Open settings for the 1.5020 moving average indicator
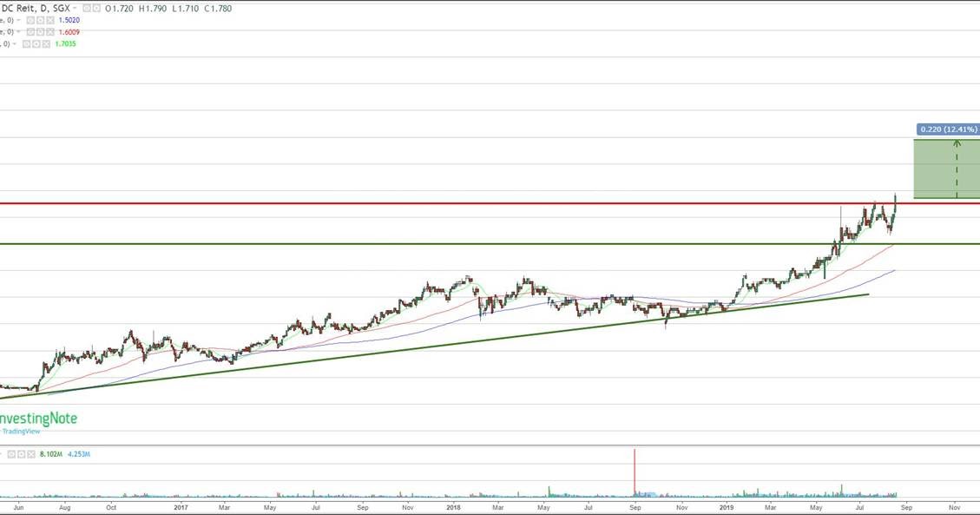Screen dimensions: 980x515 (41, 19)
